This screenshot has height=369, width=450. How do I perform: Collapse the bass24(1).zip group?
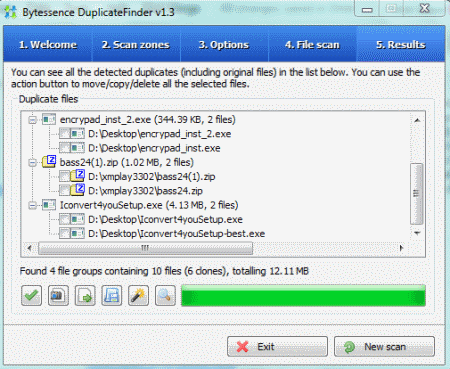32,163
